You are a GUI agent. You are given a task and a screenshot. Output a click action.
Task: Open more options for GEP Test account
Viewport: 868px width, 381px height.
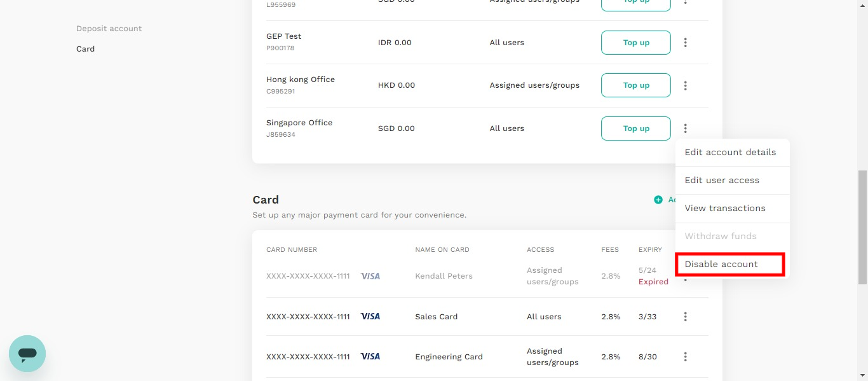[685, 43]
